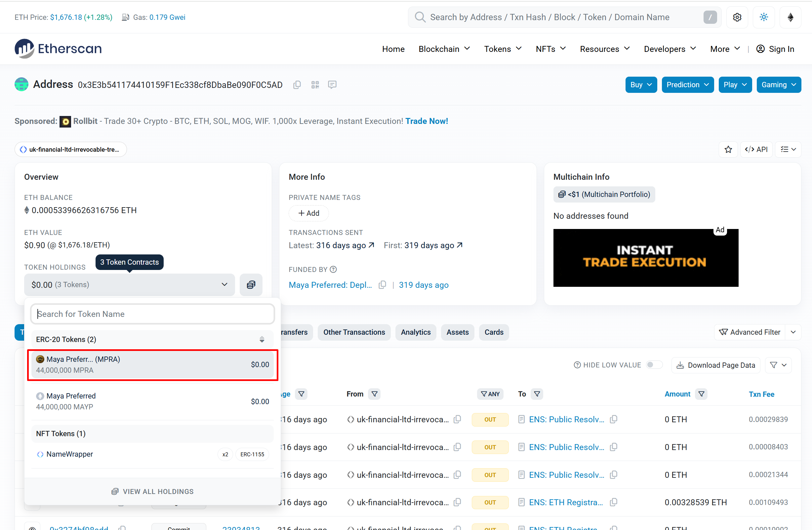Image resolution: width=812 pixels, height=530 pixels.
Task: Copy Maya Preferred deployer address
Action: (383, 285)
